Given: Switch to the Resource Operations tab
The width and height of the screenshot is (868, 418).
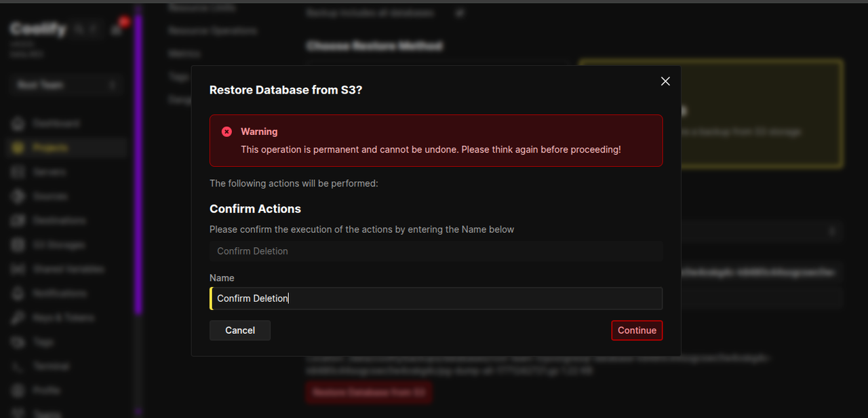Looking at the screenshot, I should (212, 31).
